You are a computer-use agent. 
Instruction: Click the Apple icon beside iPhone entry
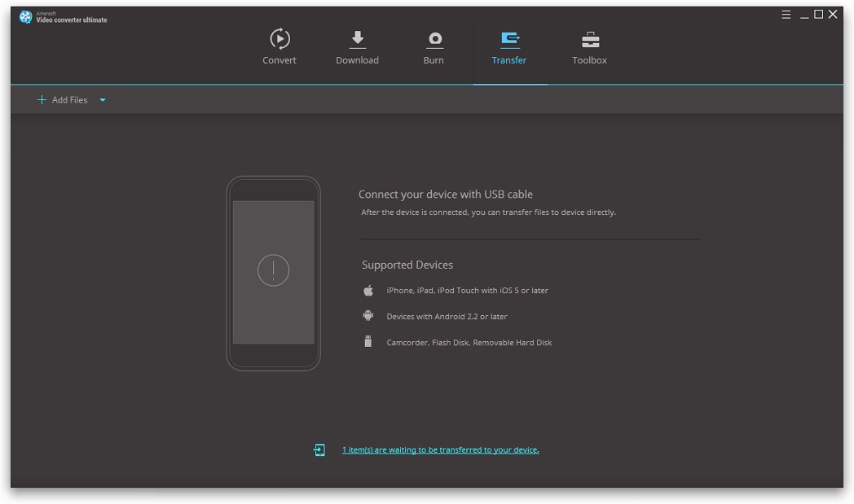coord(368,290)
